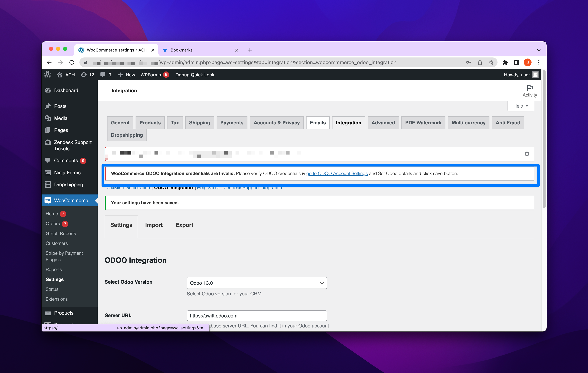Open the Multi-currency tab

468,123
